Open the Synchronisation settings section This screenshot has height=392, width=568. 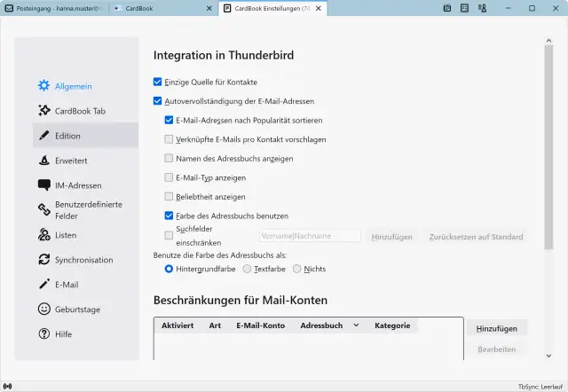[x=85, y=260]
